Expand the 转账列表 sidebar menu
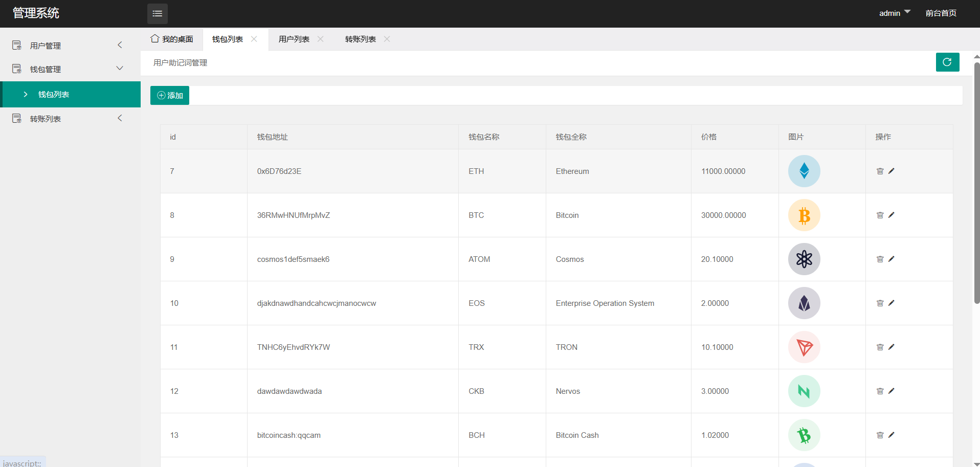980x467 pixels. tap(45, 119)
